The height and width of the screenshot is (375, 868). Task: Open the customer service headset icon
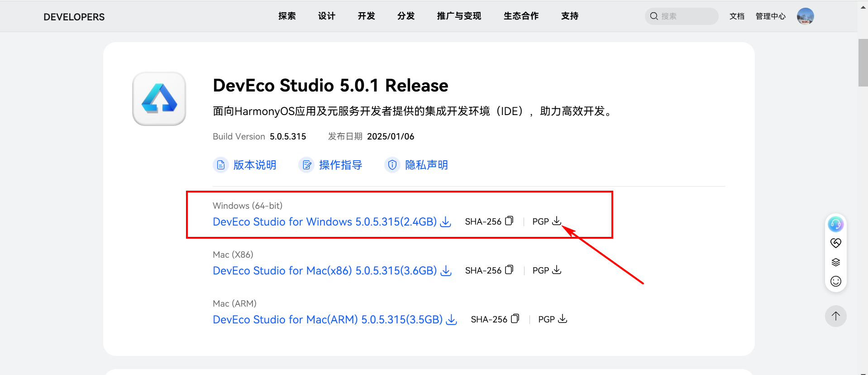[x=835, y=224]
